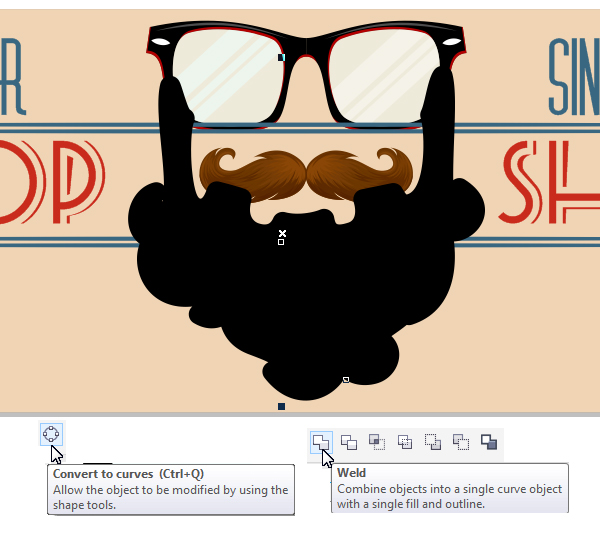Click the top selection handle on glasses bridge
600x537 pixels.
click(x=282, y=58)
